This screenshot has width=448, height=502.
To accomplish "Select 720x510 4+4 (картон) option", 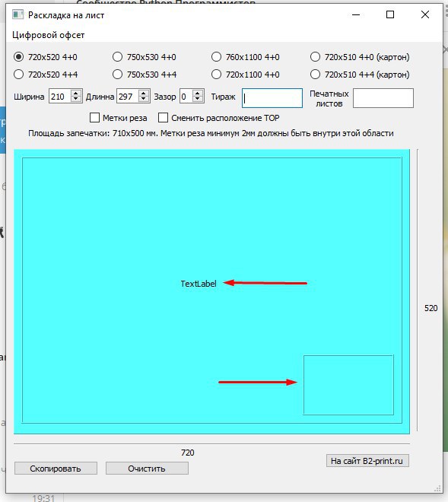I will pos(360,75).
